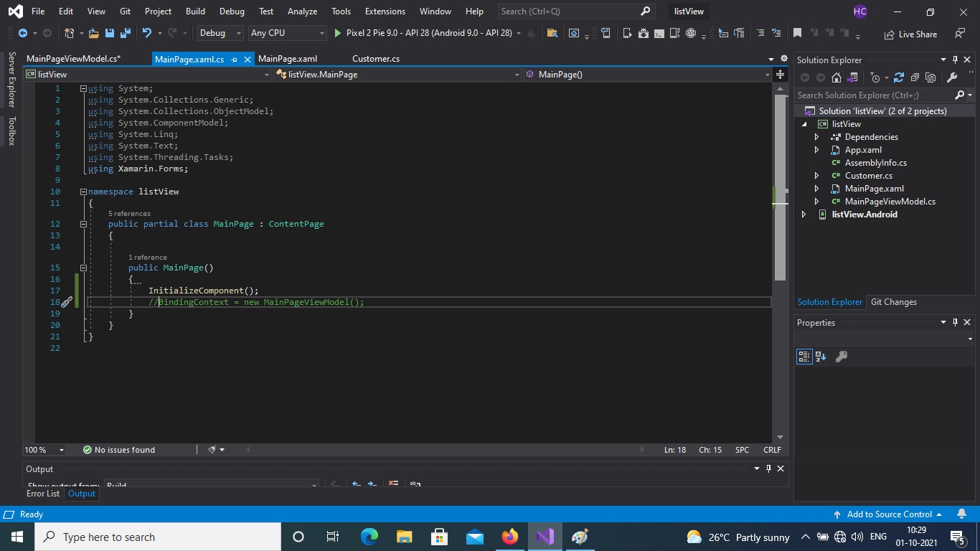Image resolution: width=980 pixels, height=551 pixels.
Task: Click the Solution Explorer Home icon
Action: (837, 77)
